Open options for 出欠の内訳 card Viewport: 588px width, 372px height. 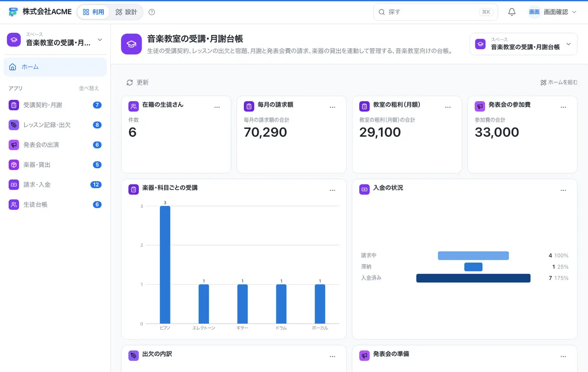(333, 356)
